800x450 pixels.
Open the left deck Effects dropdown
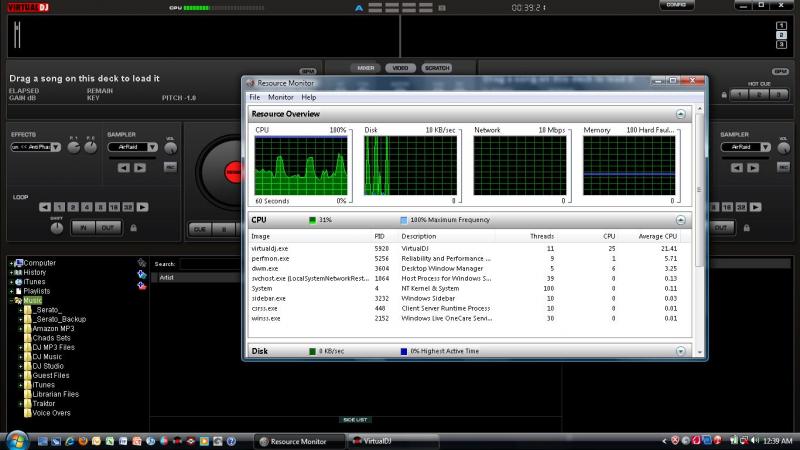point(56,147)
